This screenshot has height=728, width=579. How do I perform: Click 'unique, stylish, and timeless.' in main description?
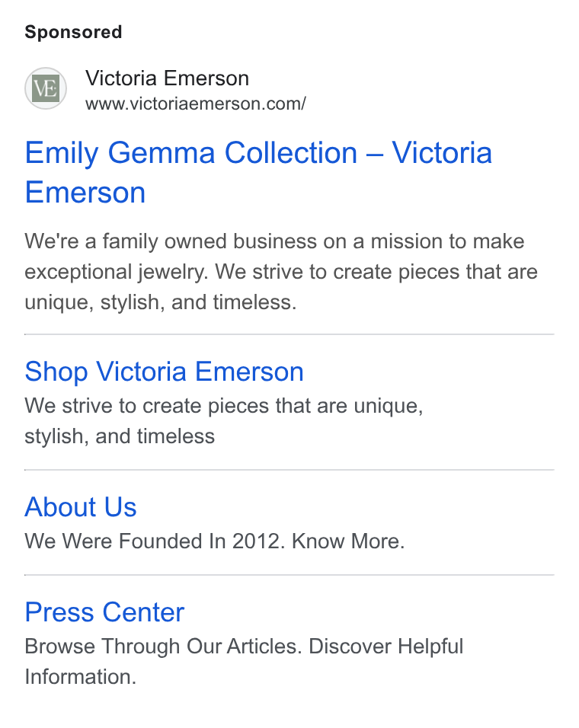(x=161, y=302)
